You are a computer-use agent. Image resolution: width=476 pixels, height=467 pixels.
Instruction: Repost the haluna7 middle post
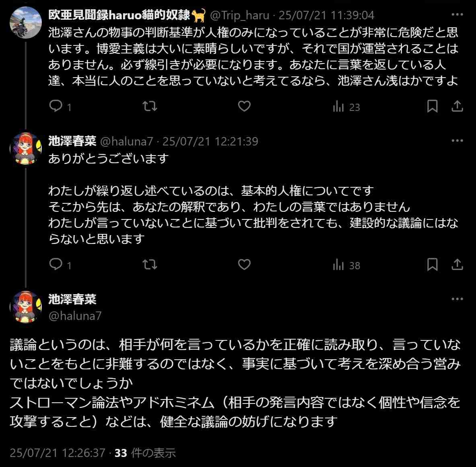[x=150, y=265]
